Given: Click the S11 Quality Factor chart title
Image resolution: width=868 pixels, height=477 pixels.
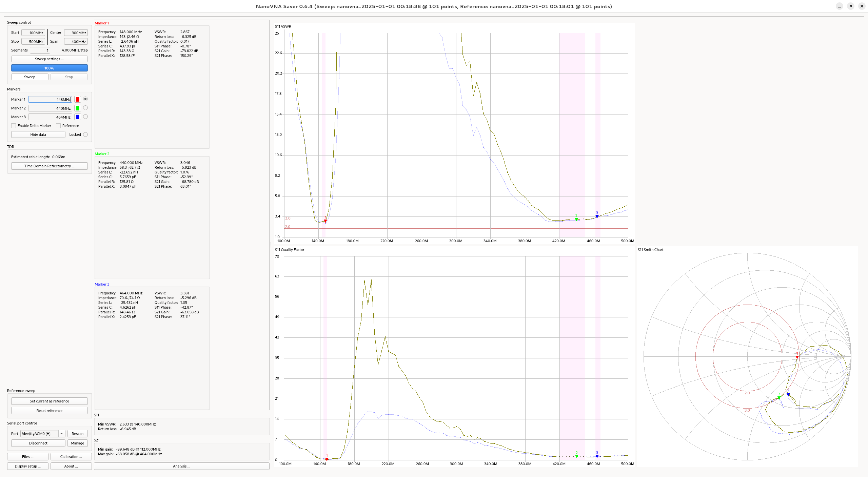Looking at the screenshot, I should pyautogui.click(x=290, y=250).
